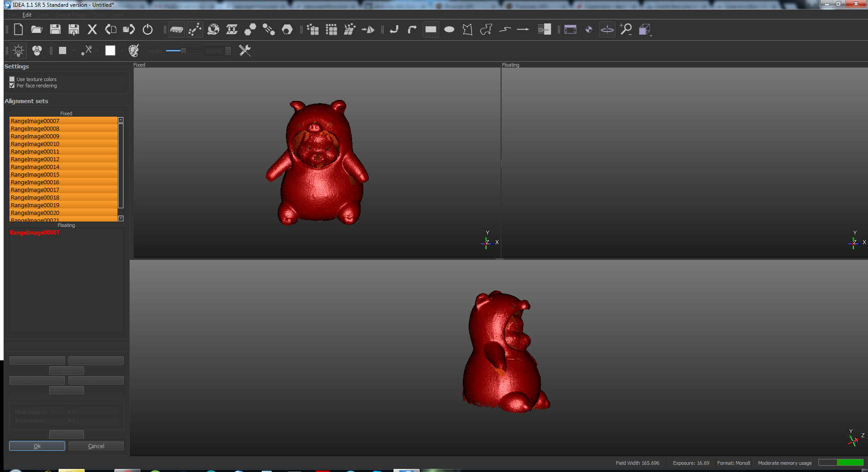Screen dimensions: 868x472
Task: Select the straight line arrow tool
Action: click(523, 30)
